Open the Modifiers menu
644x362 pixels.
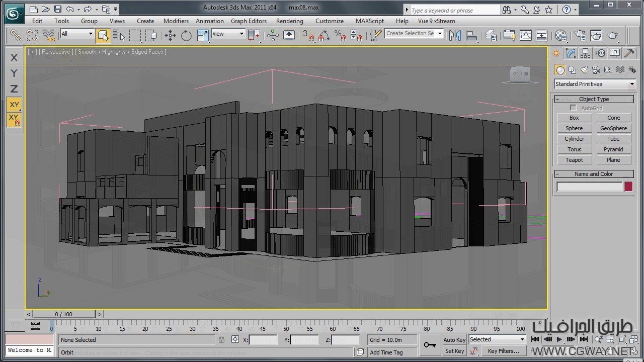point(176,21)
